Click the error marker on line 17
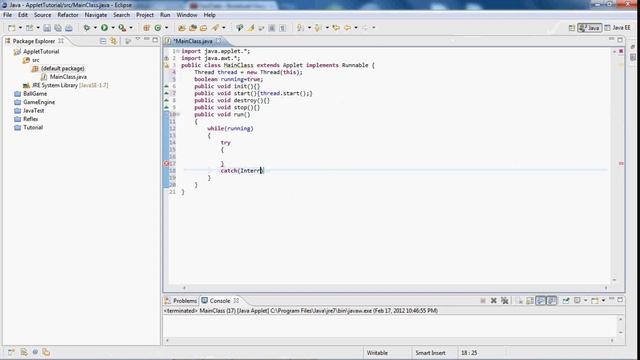This screenshot has height=360, width=640. 166,163
